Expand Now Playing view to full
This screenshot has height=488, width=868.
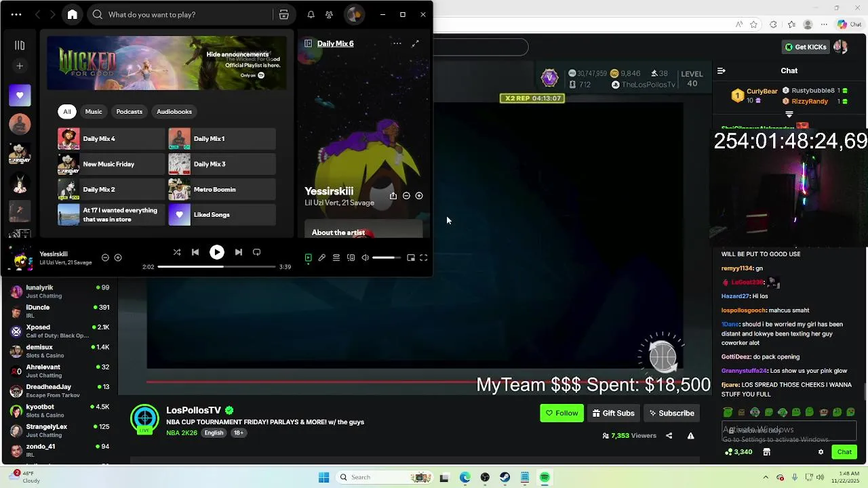coord(415,43)
